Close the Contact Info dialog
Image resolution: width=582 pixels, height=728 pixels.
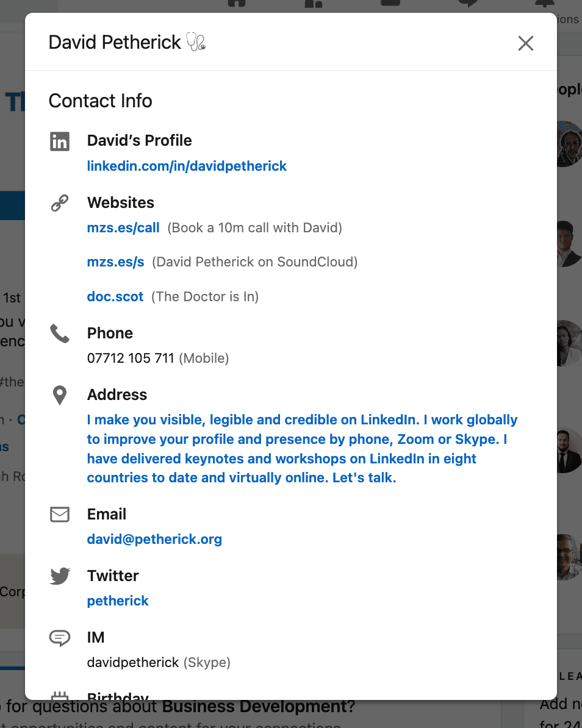pos(525,43)
